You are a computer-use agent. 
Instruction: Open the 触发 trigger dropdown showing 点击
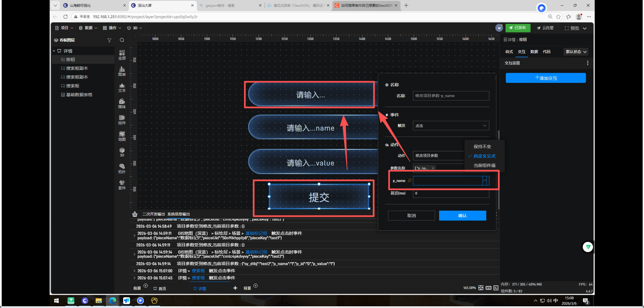[x=450, y=126]
